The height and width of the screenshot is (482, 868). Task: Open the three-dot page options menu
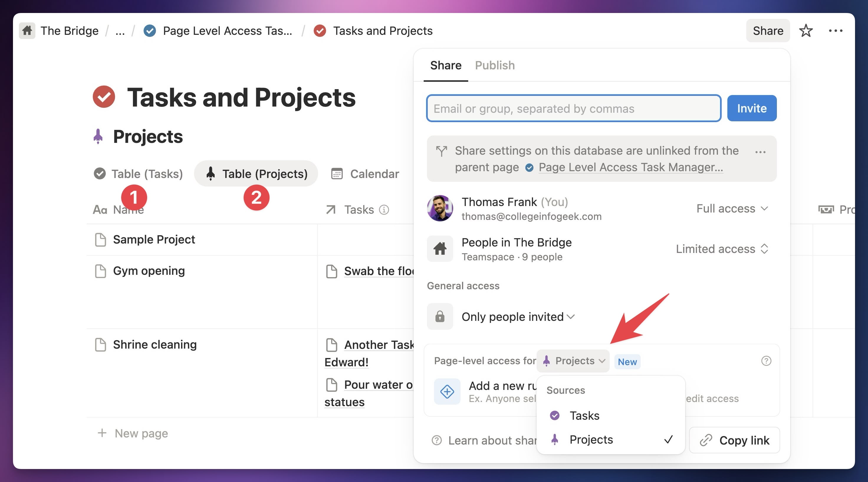pyautogui.click(x=835, y=31)
